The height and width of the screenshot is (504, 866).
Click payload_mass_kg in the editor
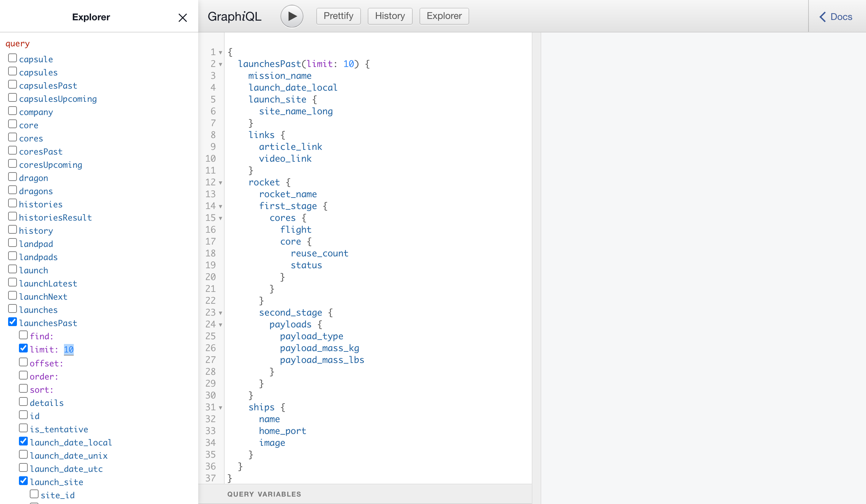[319, 348]
